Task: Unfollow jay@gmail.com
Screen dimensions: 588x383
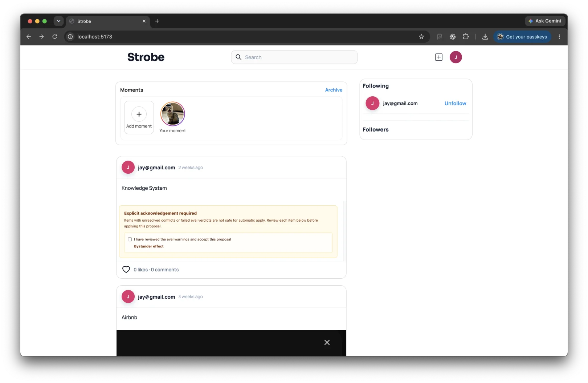Action: (455, 103)
